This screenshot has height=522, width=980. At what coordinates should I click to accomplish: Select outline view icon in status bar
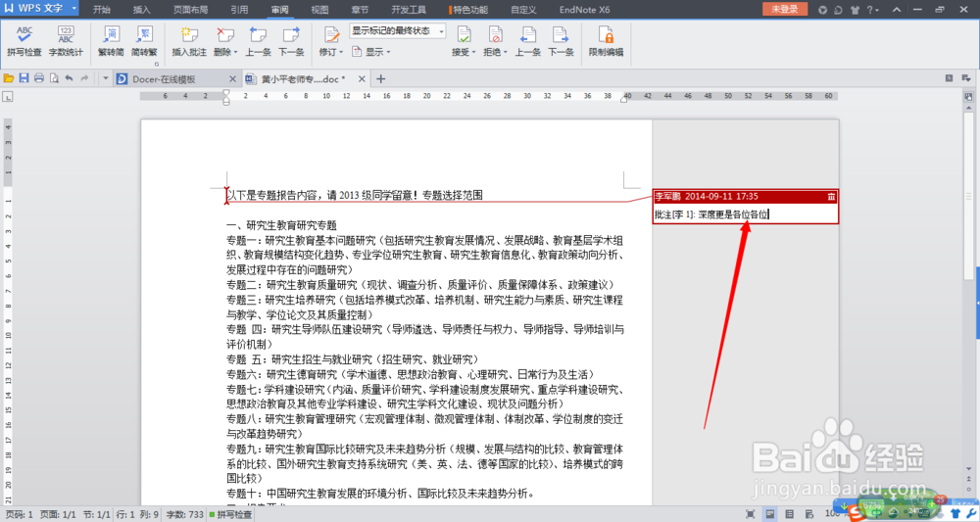(790, 514)
